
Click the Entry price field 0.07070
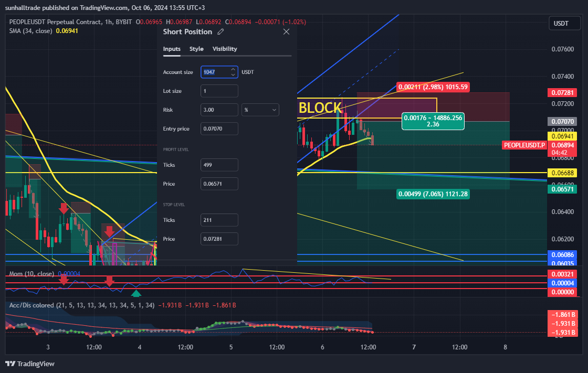(219, 129)
